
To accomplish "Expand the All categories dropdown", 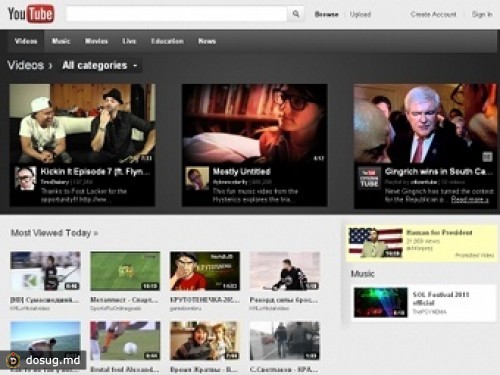I will tap(100, 65).
